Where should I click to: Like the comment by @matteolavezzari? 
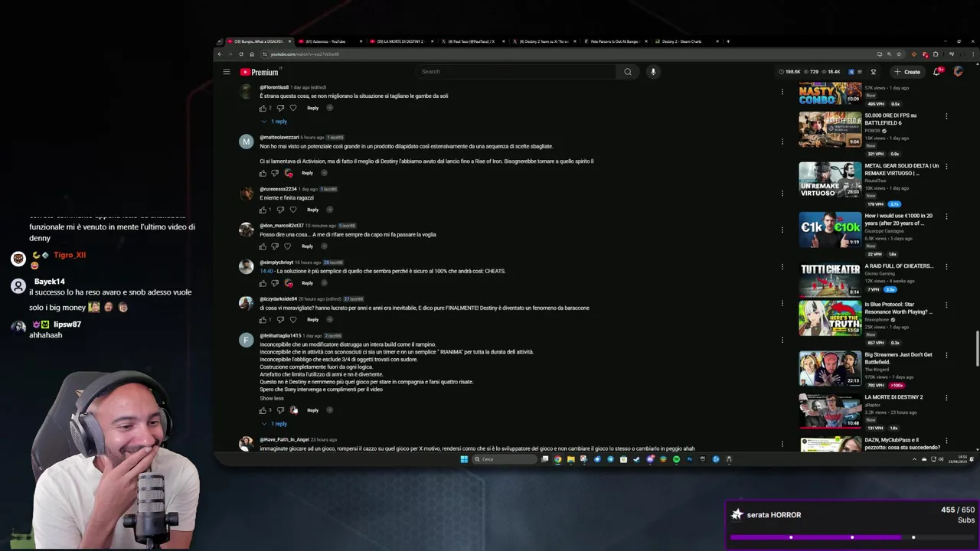[x=263, y=173]
